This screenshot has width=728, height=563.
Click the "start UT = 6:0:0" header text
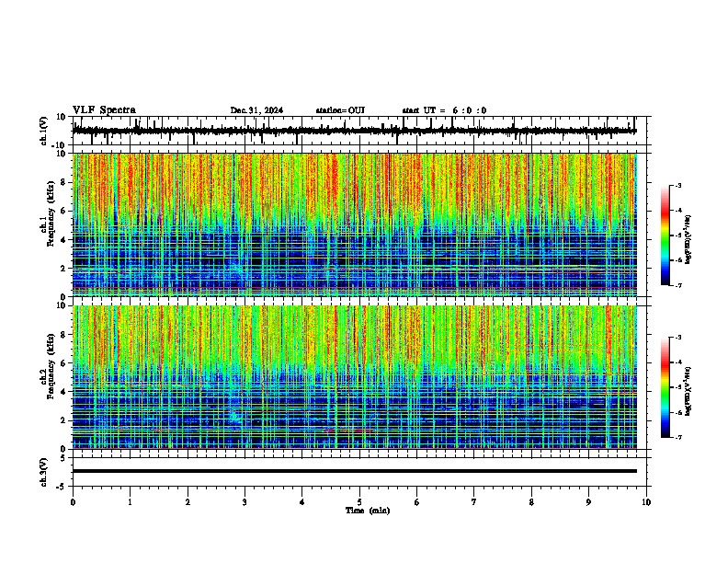click(x=444, y=110)
